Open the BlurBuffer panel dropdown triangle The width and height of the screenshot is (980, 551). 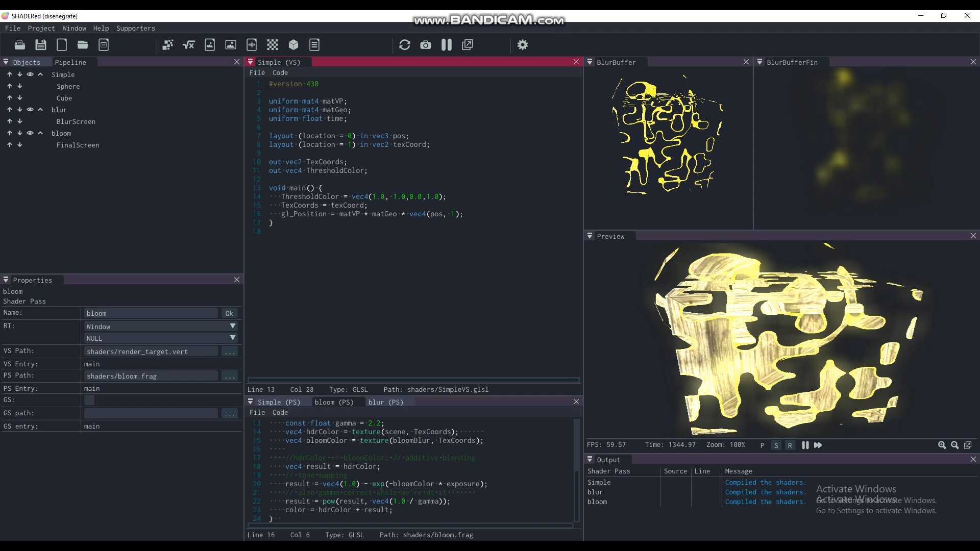pos(590,62)
